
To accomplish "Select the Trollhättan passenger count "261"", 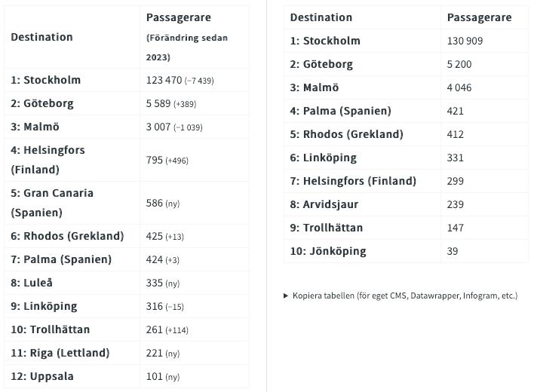I will point(155,329).
